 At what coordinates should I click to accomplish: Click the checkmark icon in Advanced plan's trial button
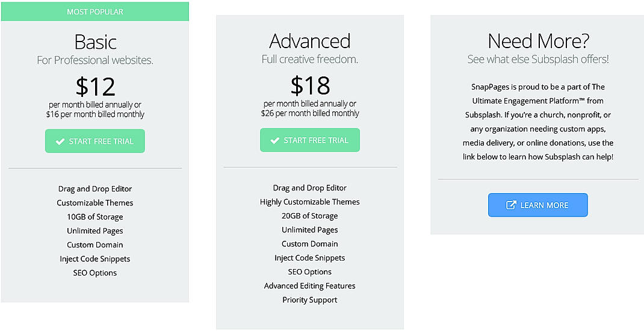[275, 140]
